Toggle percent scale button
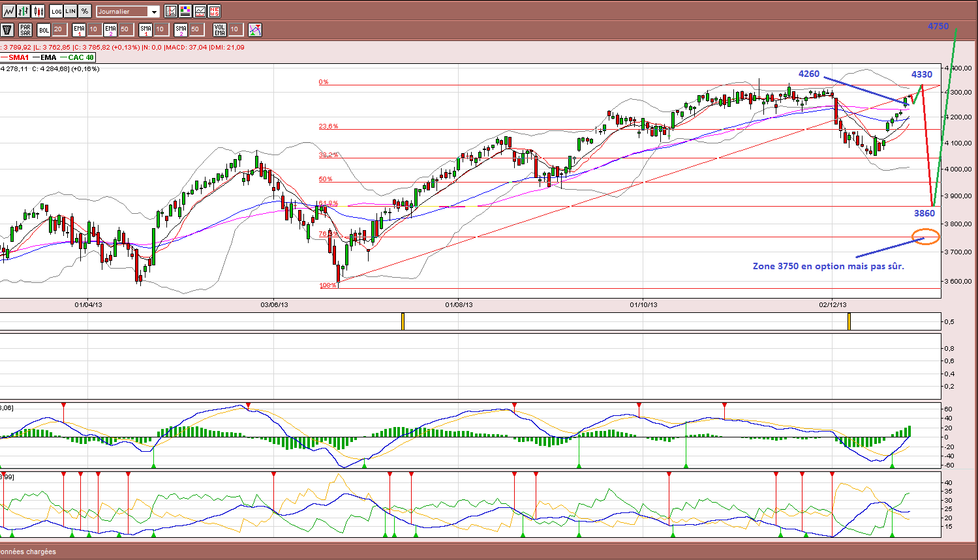Screen dimensions: 978x560 85,11
